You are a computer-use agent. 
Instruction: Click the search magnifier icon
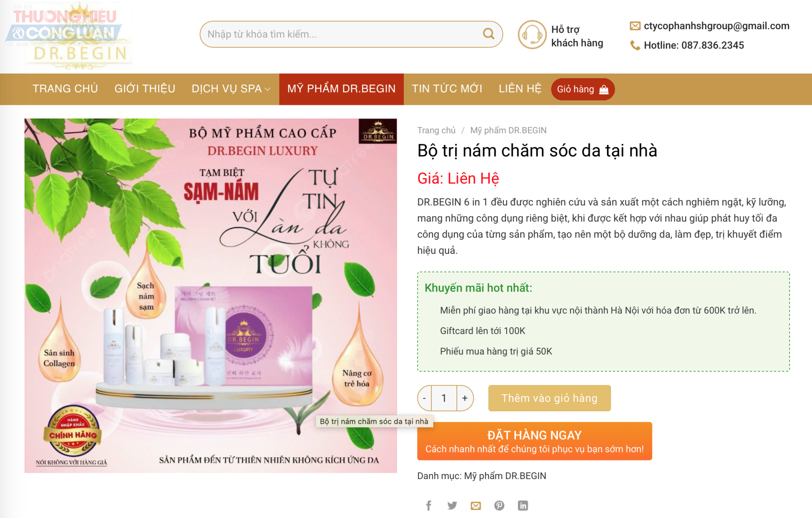pyautogui.click(x=488, y=34)
